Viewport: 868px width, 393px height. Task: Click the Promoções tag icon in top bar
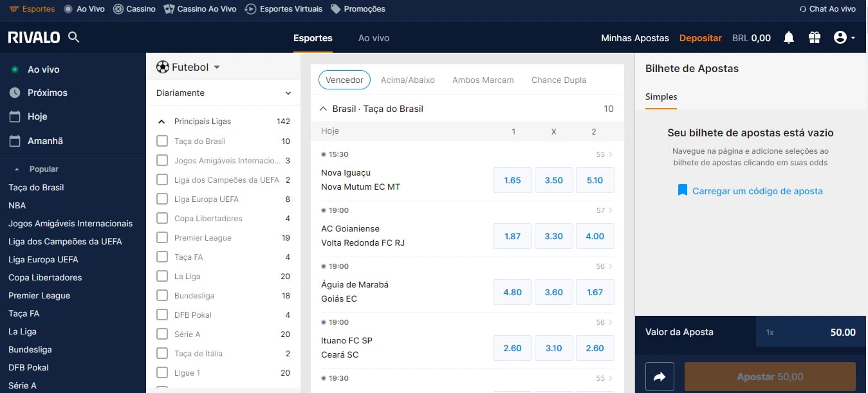(335, 9)
